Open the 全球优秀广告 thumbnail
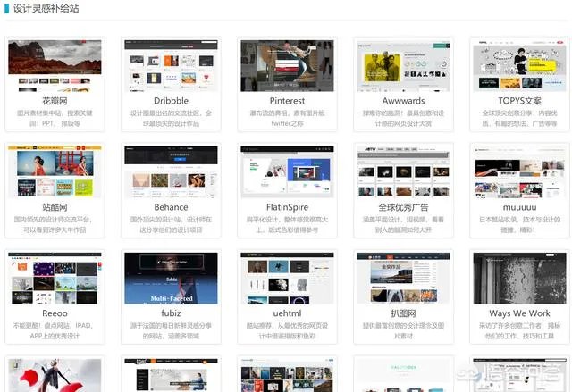The width and height of the screenshot is (572, 392). coord(402,171)
